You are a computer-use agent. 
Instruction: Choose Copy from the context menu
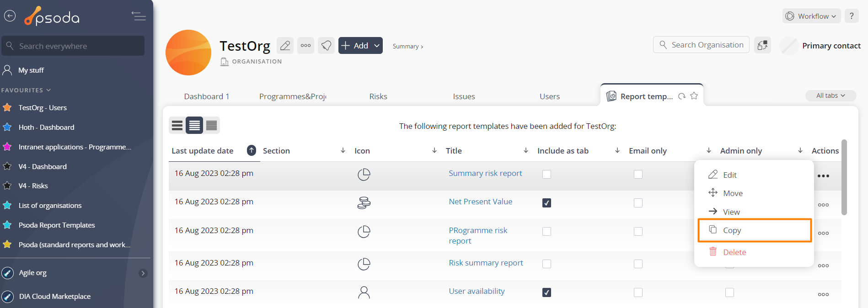coord(755,230)
